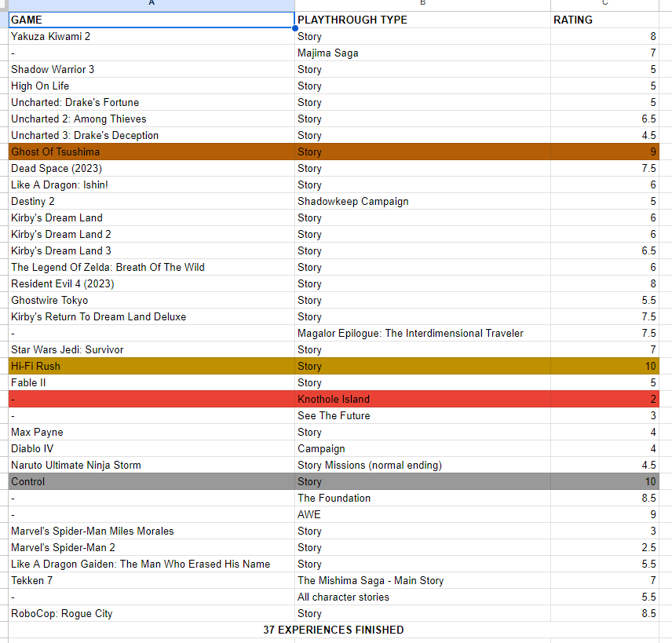Select the Kirby's Dream Land 2 cell
672x643 pixels.
pos(152,235)
